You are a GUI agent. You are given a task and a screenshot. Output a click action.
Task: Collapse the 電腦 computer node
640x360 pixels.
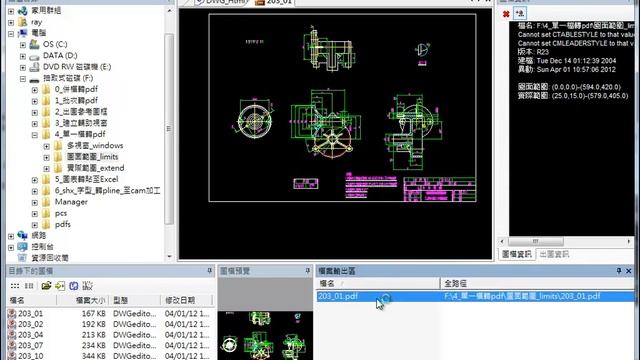[x=11, y=33]
